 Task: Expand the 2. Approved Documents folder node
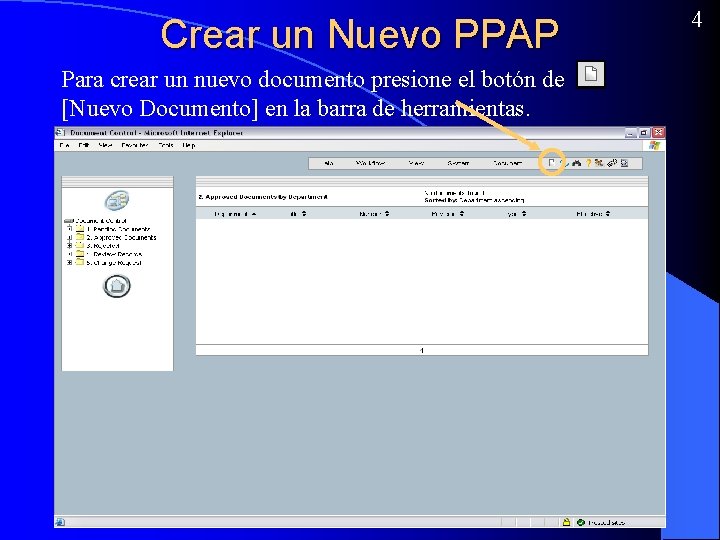(x=70, y=237)
